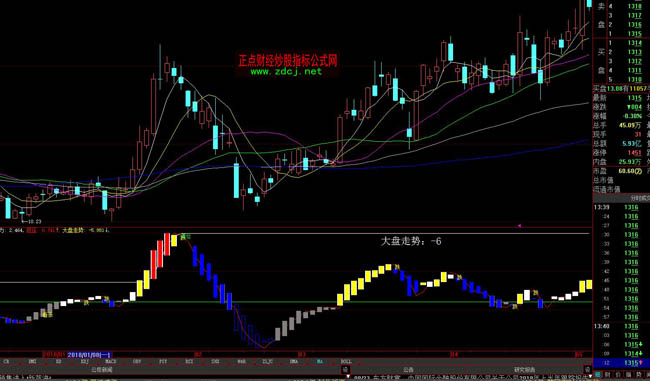This screenshot has width=650, height=381.
Task: Switch to the BOLL indicator tab
Action: point(346,362)
